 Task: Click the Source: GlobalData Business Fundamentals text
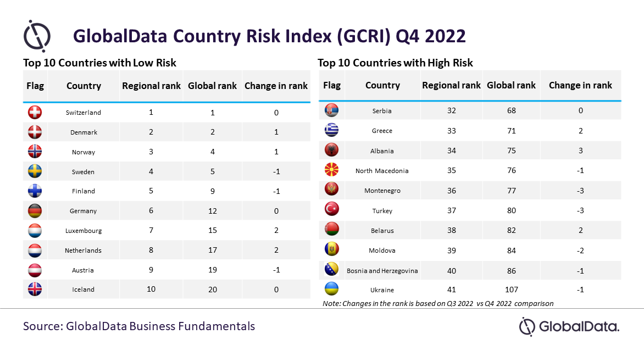(139, 326)
